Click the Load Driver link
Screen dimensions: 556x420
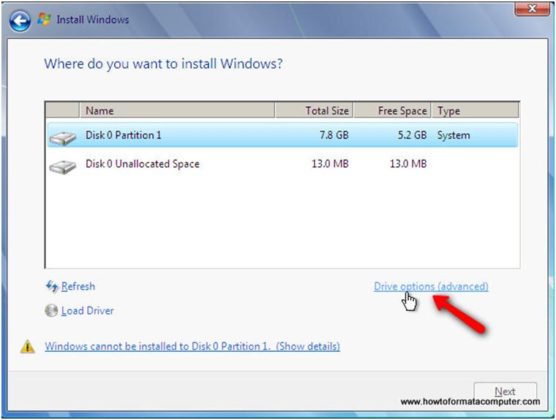tap(88, 311)
